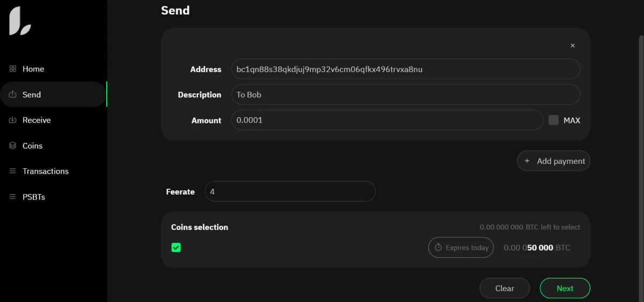The image size is (644, 302).
Task: Open the Receive menu item
Action: click(x=36, y=120)
